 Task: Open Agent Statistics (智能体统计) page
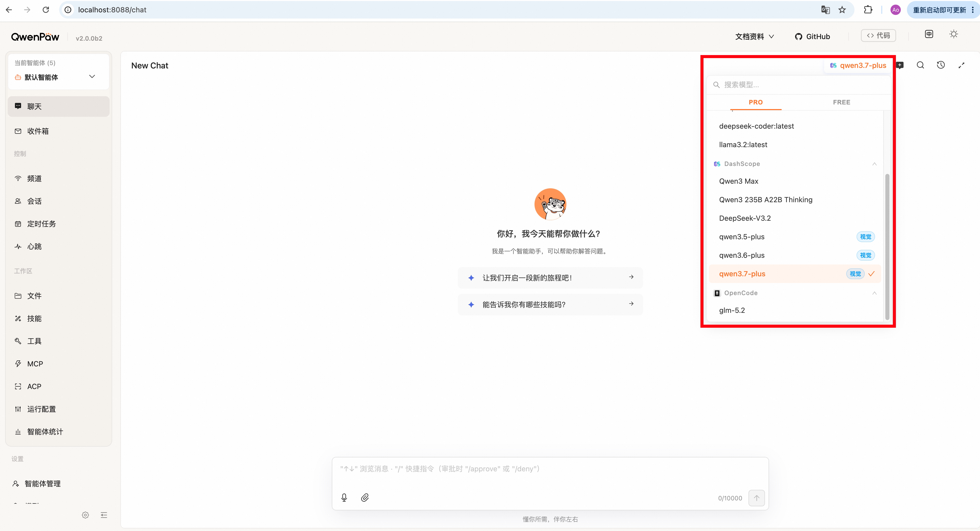tap(59, 432)
